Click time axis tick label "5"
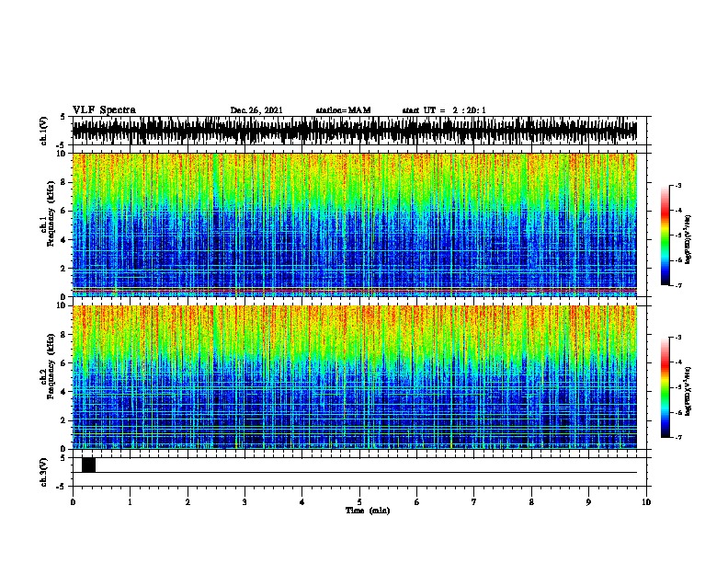 pos(359,501)
